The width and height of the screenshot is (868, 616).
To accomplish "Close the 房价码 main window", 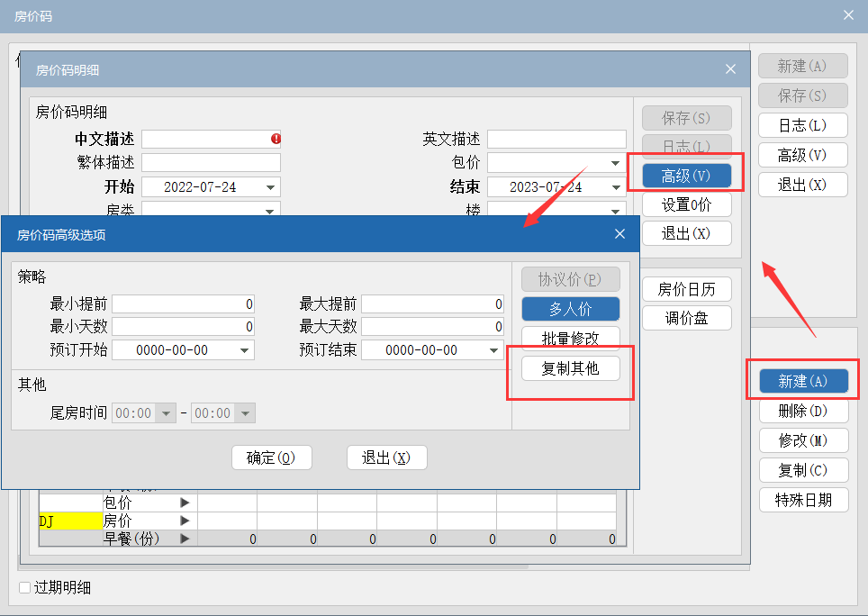I will click(848, 15).
